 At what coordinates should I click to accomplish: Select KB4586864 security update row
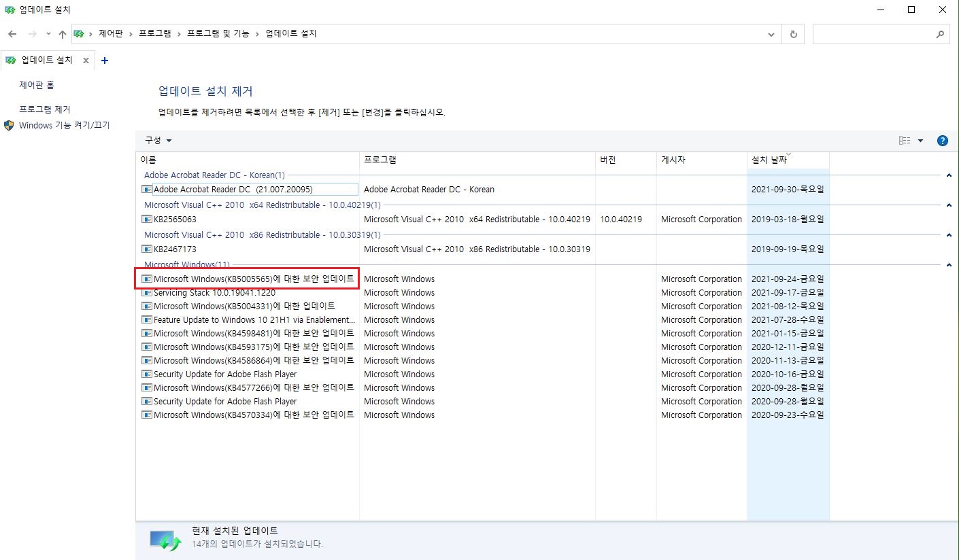pyautogui.click(x=483, y=360)
